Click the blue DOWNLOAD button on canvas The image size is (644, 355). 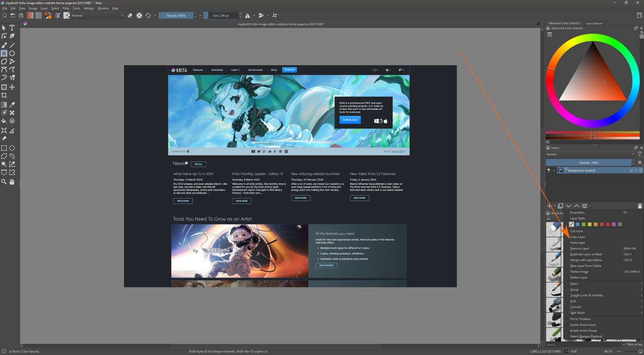coord(350,120)
